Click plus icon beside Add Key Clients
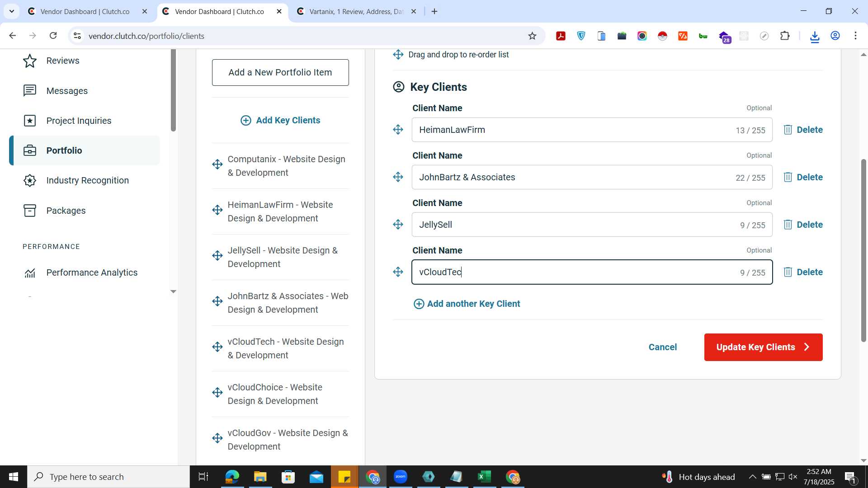Image resolution: width=868 pixels, height=488 pixels. pos(246,120)
